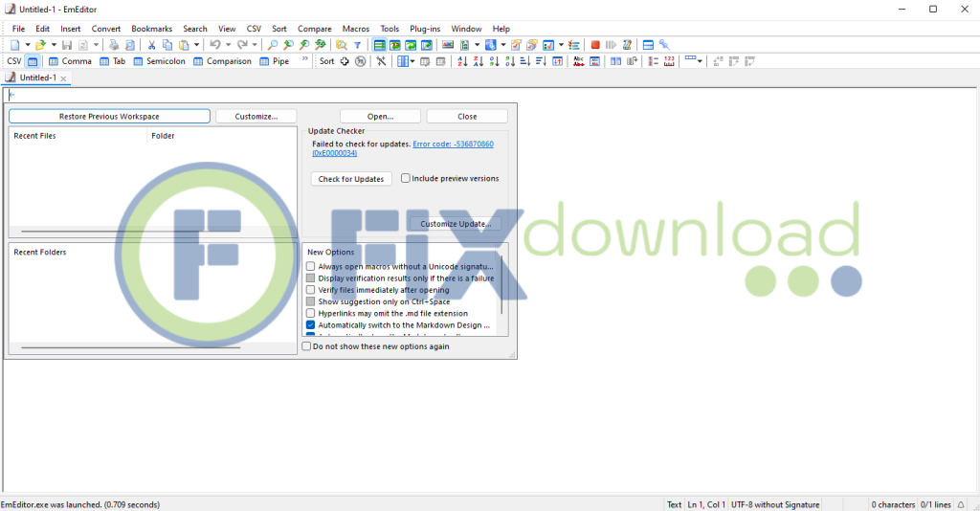Click Restore Previous Workspace button
The height and width of the screenshot is (511, 980).
(109, 117)
